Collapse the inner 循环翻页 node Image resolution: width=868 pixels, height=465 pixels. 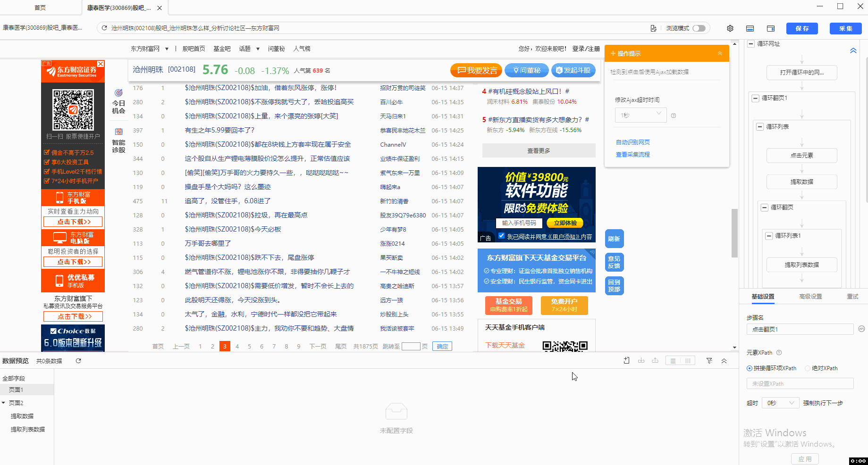(x=764, y=207)
